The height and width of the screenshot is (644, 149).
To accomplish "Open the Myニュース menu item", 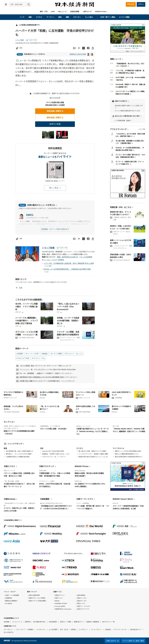I will tap(62, 11).
